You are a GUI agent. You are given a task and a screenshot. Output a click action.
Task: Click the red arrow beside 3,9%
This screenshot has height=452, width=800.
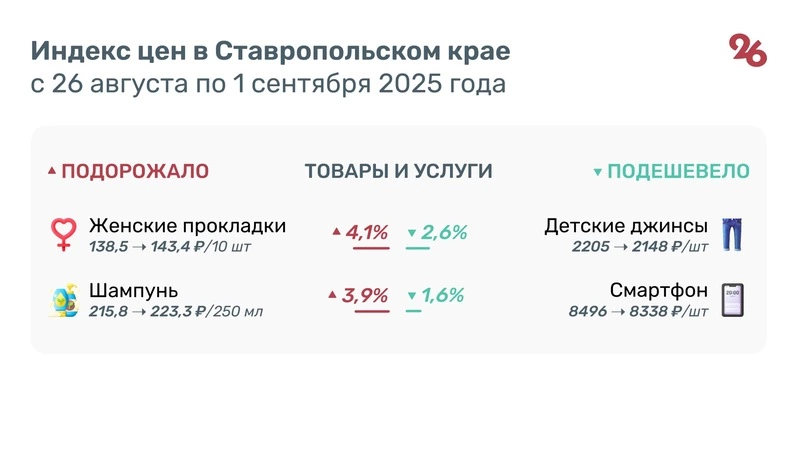point(331,295)
